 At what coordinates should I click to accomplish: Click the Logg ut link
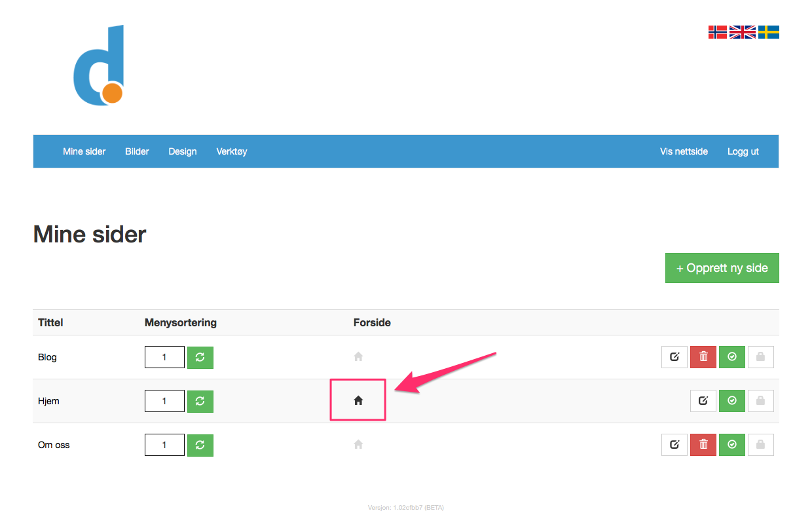[x=743, y=151]
